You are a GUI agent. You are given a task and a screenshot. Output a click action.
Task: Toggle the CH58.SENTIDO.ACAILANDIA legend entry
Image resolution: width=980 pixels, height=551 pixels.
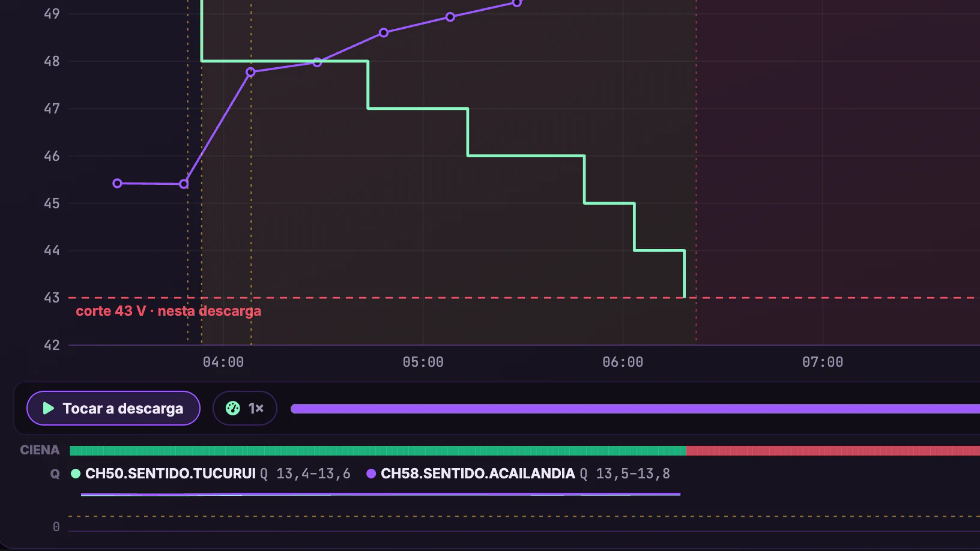pyautogui.click(x=471, y=474)
